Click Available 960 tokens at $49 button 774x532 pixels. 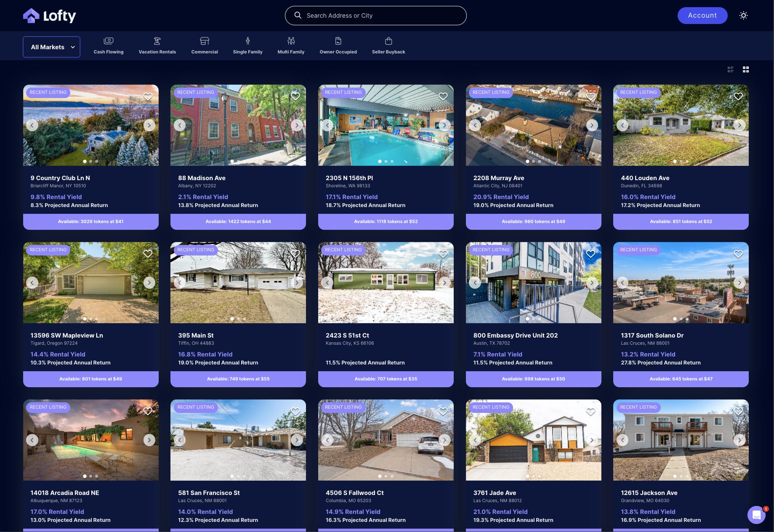(533, 221)
